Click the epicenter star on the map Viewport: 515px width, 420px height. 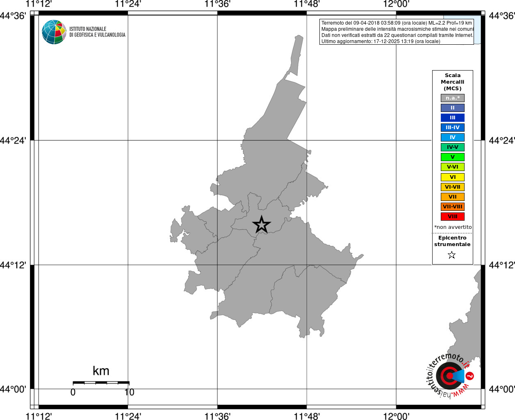pyautogui.click(x=262, y=224)
